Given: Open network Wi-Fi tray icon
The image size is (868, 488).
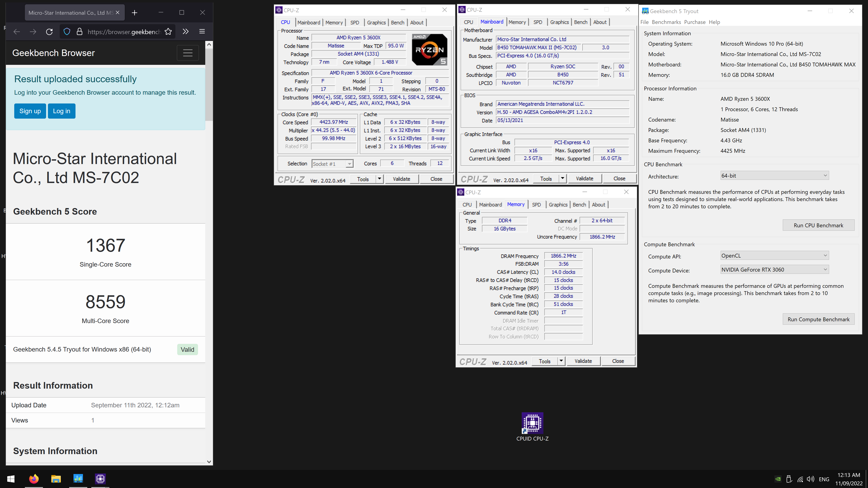Looking at the screenshot, I should pos(800,479).
